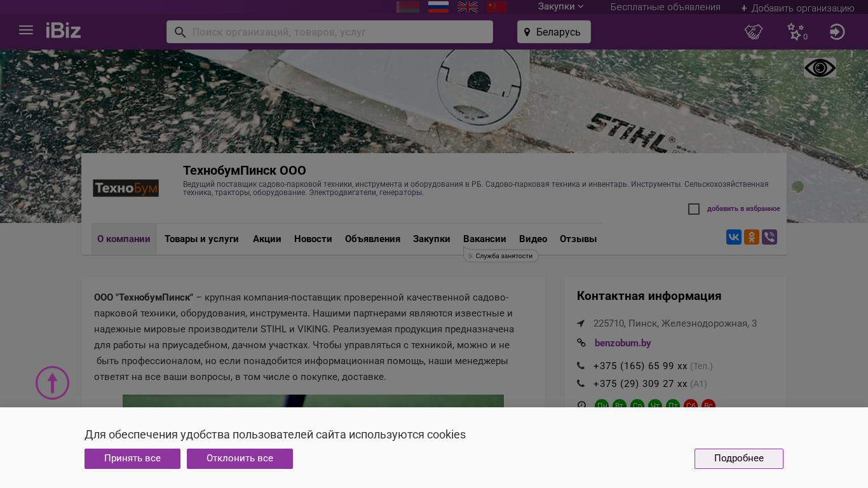
Task: Open the benzobum.by website link
Action: click(x=622, y=343)
